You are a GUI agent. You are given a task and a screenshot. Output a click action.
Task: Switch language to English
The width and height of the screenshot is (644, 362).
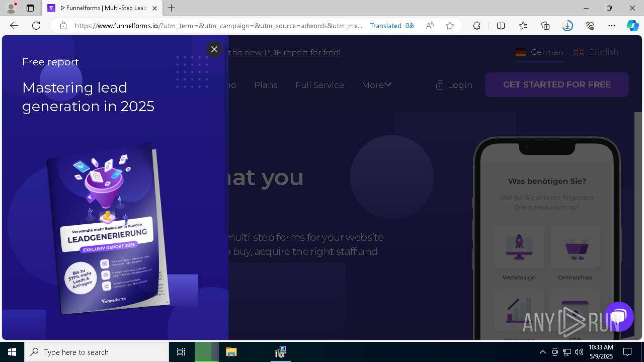click(x=596, y=52)
